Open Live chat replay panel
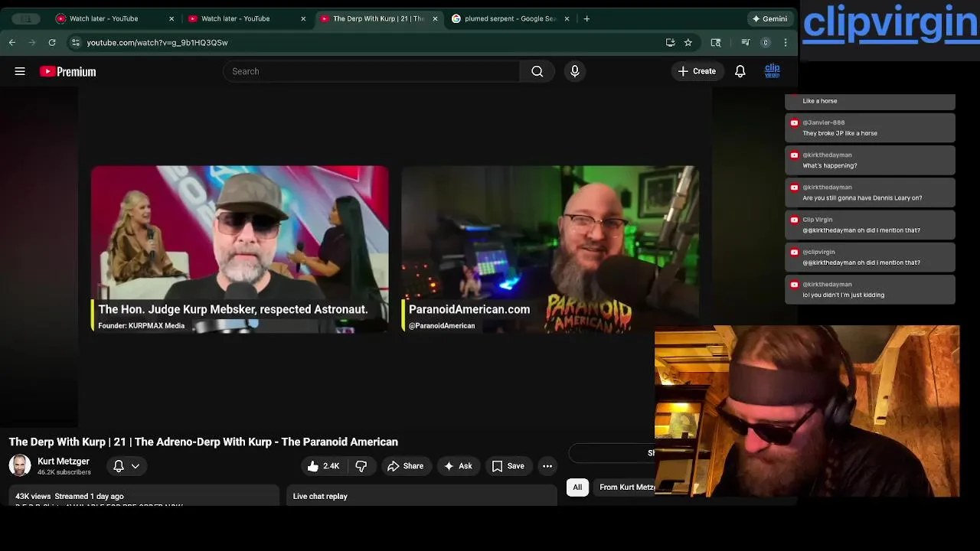This screenshot has height=551, width=980. (x=423, y=496)
